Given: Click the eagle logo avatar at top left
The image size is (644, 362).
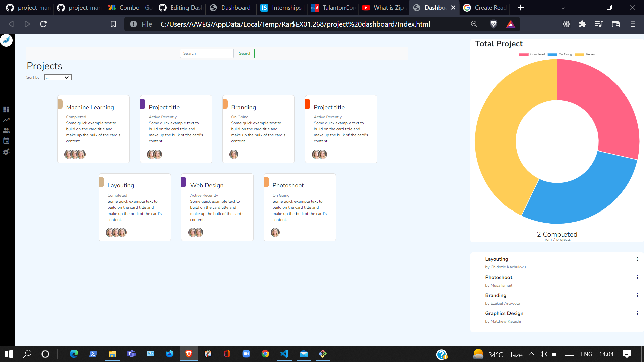Looking at the screenshot, I should (7, 40).
